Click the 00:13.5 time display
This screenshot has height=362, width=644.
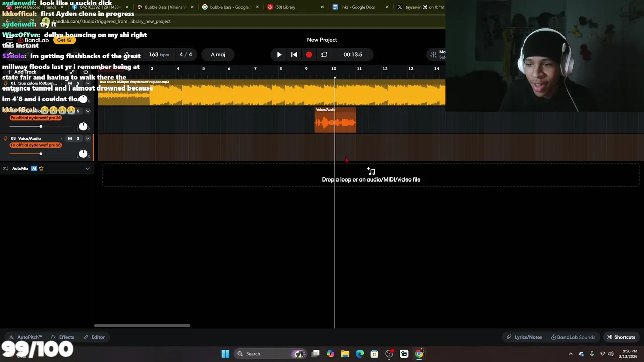353,54
